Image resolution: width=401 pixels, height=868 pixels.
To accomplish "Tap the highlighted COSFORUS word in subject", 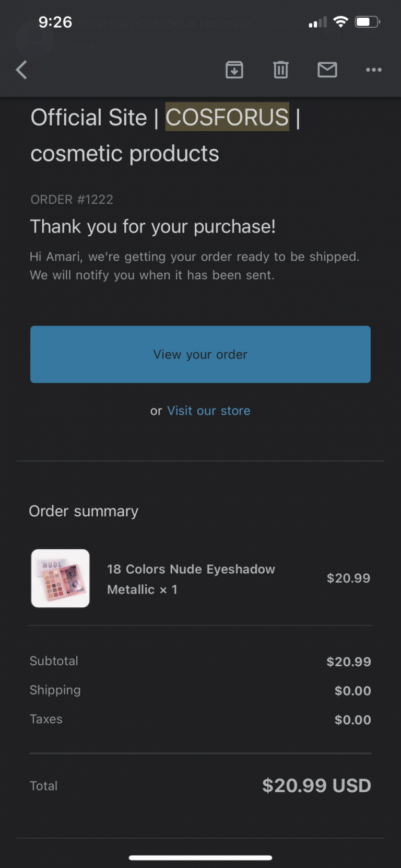I will 227,117.
